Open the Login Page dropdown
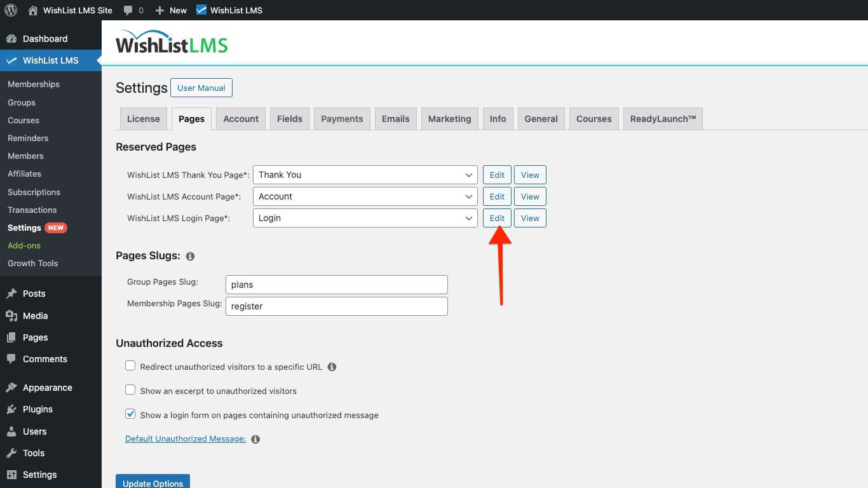 coord(365,217)
